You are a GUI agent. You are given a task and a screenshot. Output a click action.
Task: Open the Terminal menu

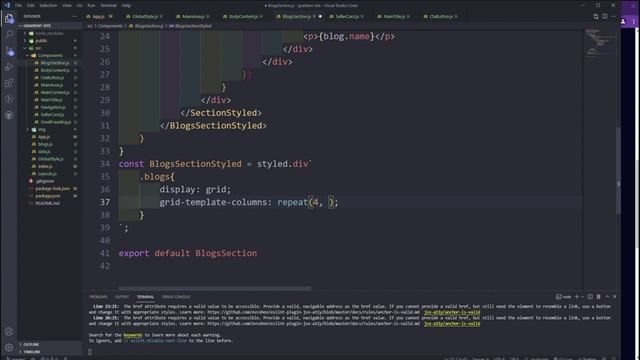108,5
